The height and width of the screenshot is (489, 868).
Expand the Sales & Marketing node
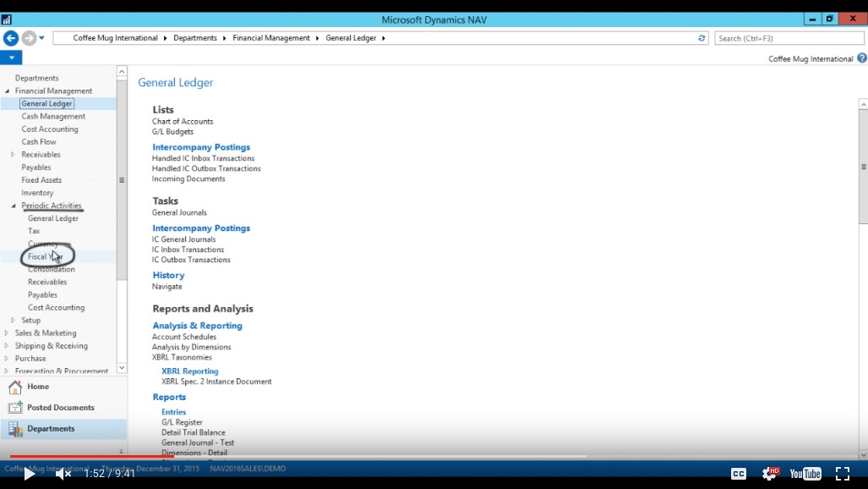(7, 333)
